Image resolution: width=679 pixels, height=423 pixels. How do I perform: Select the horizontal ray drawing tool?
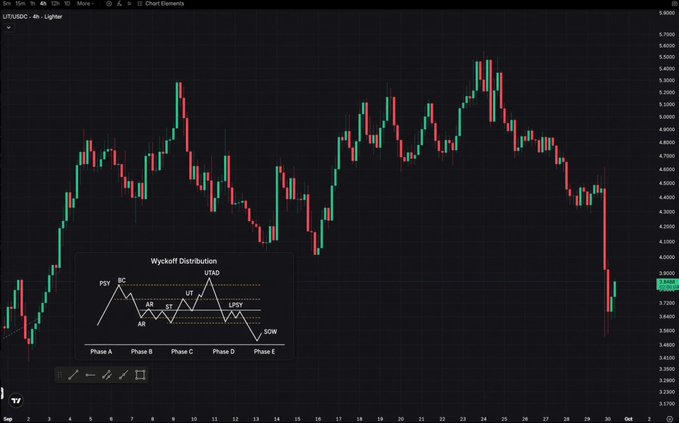(x=90, y=375)
